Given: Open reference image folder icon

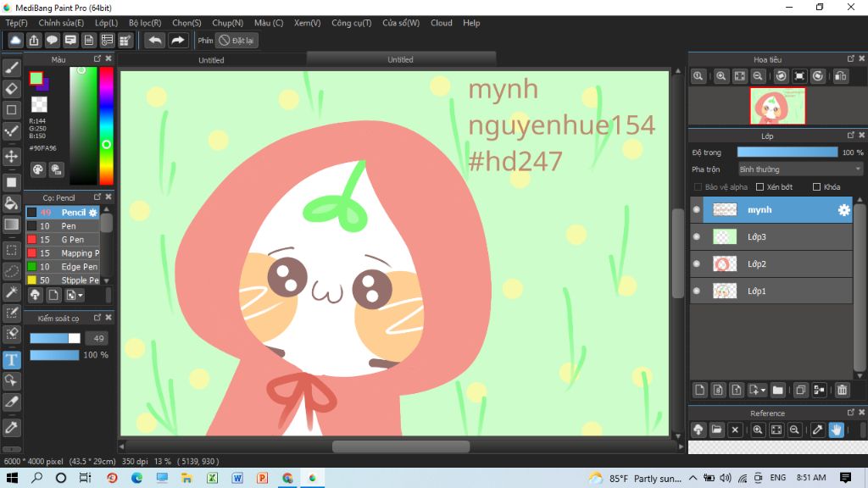Looking at the screenshot, I should pyautogui.click(x=716, y=430).
